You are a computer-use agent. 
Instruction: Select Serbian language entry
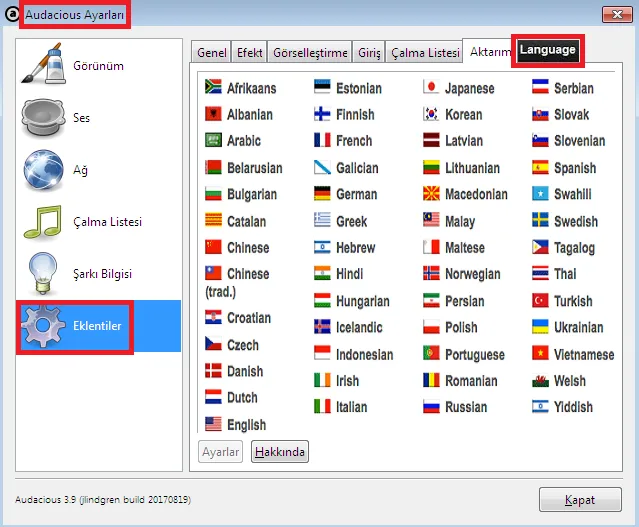click(563, 88)
